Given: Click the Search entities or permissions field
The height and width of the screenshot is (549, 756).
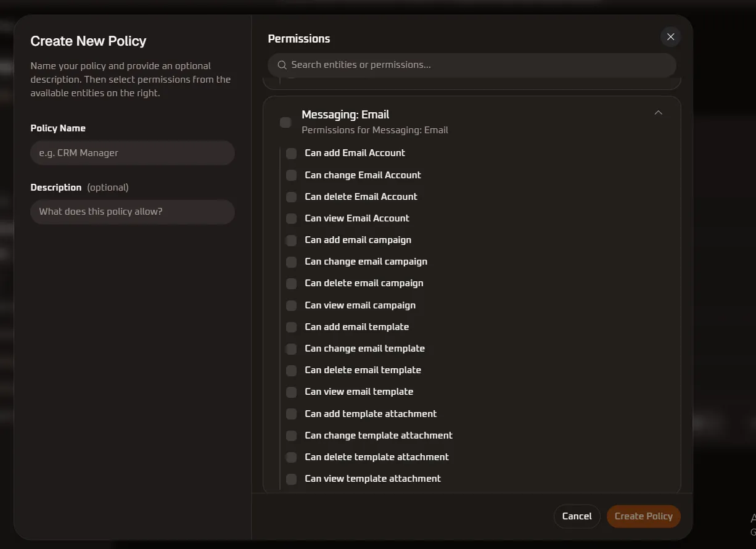Looking at the screenshot, I should coord(472,65).
